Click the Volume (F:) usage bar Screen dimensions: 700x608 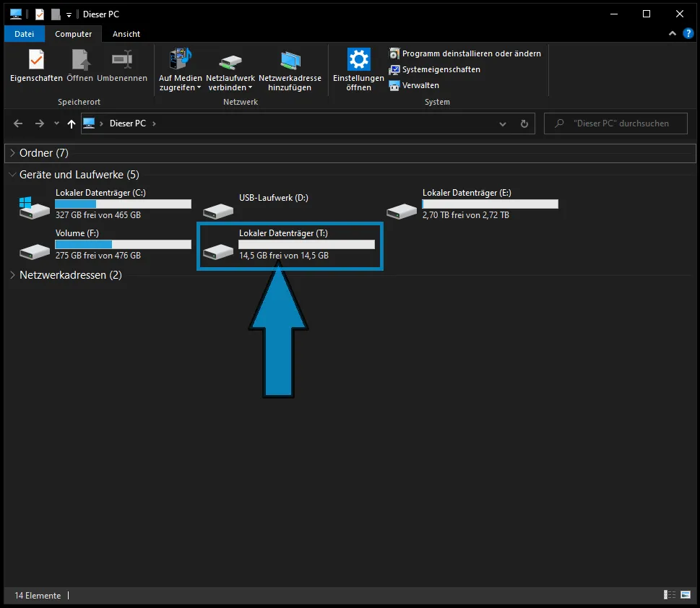tap(124, 245)
